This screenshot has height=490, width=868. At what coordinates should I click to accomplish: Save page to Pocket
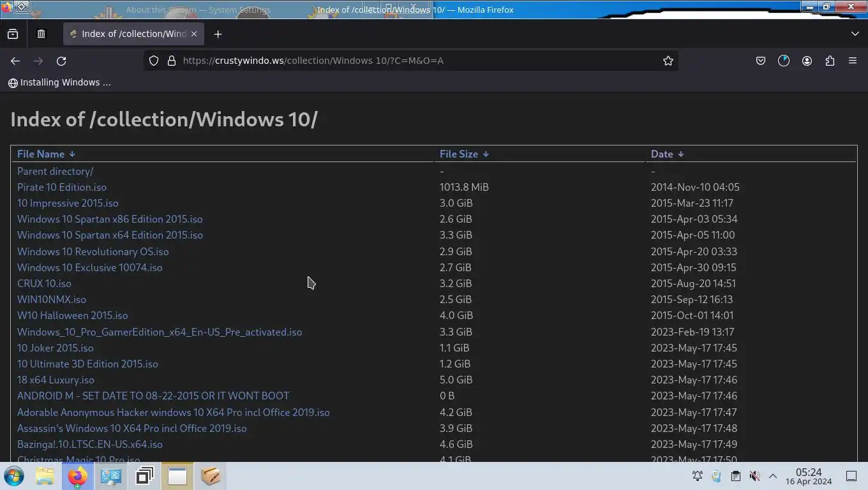tap(761, 61)
